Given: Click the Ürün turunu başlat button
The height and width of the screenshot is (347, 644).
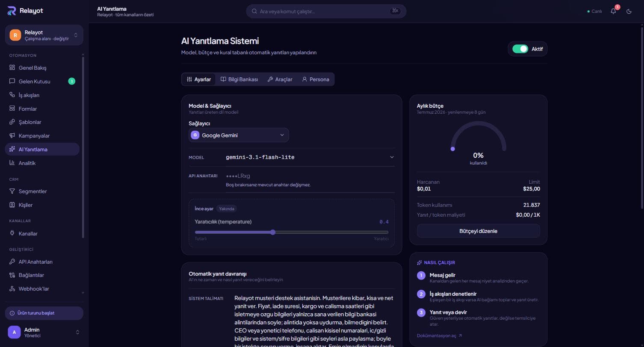Looking at the screenshot, I should [44, 313].
